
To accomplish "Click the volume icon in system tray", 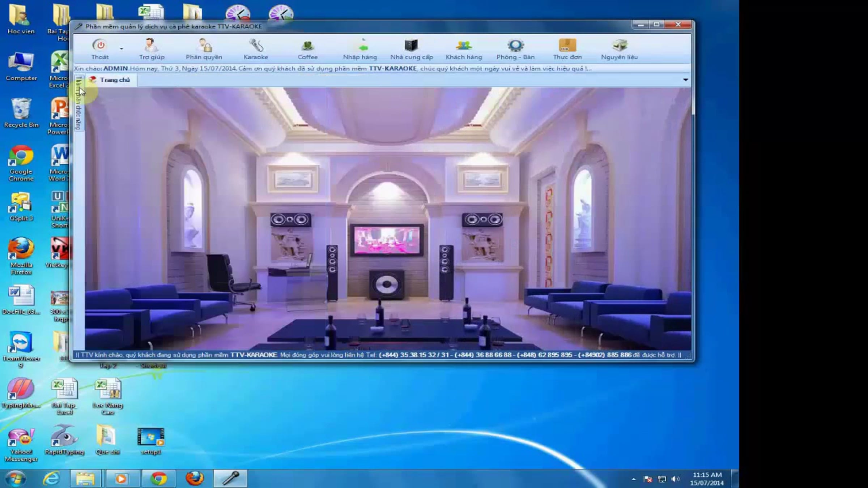I will [x=675, y=479].
